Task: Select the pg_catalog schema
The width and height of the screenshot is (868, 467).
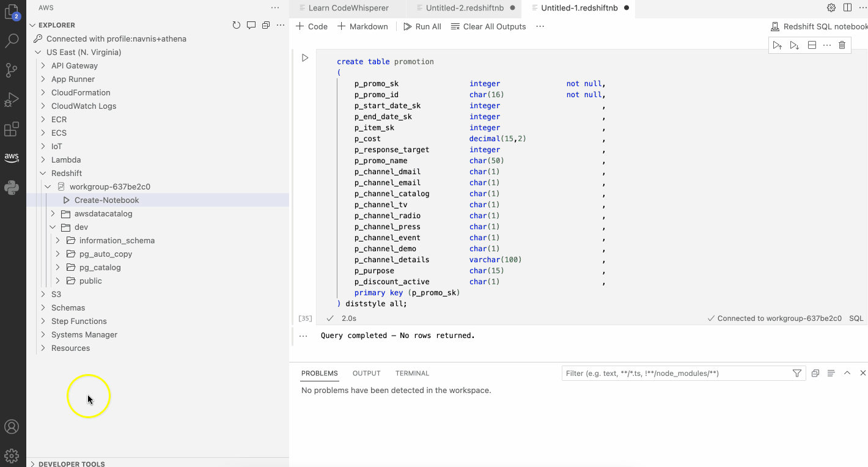Action: 100,267
